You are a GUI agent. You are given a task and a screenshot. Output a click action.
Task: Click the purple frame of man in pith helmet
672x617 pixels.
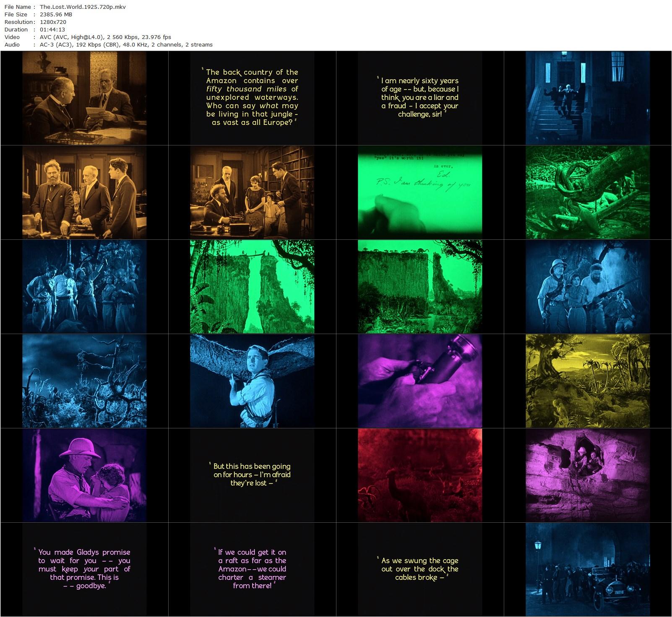point(84,475)
